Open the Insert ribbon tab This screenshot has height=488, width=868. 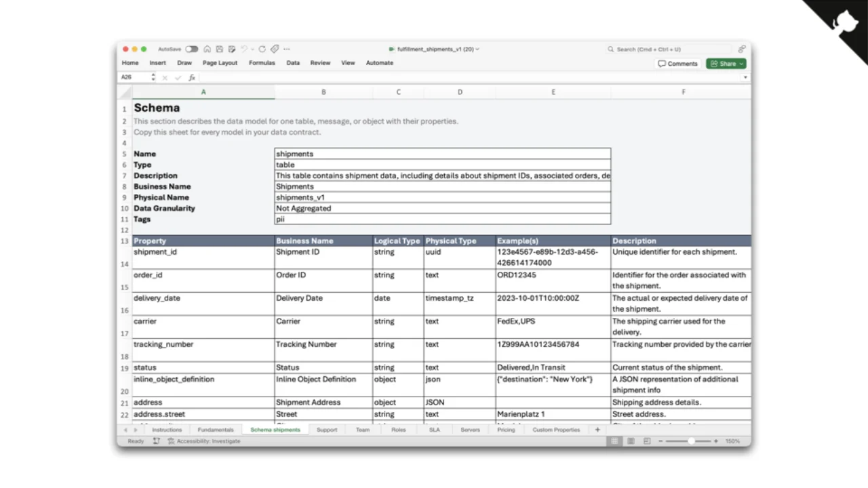[x=158, y=63]
